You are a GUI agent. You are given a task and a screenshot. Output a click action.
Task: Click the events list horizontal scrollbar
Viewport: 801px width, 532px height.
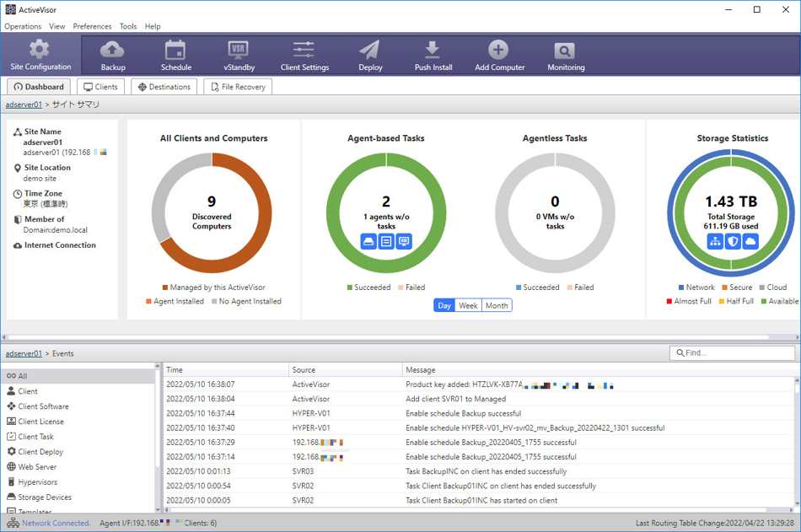click(467, 509)
